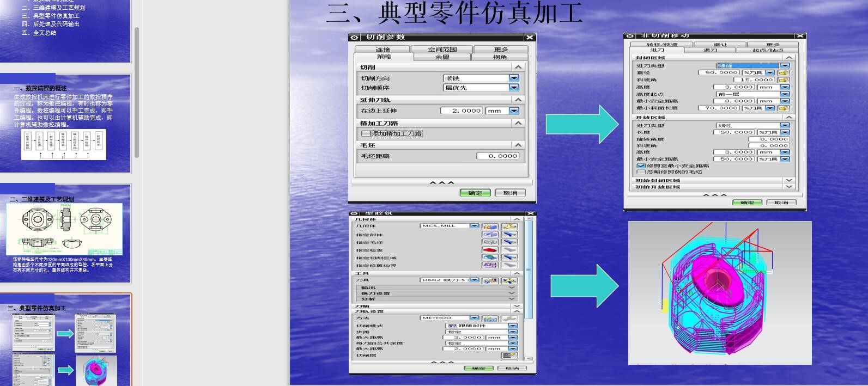Enable 忽略修剪侧的毛坯 checkbox

(x=641, y=172)
